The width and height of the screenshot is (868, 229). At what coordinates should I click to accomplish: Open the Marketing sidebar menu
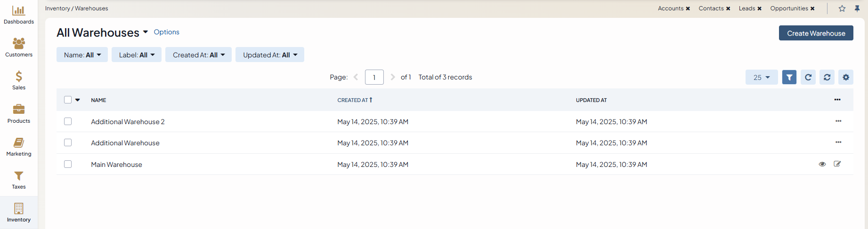(19, 147)
